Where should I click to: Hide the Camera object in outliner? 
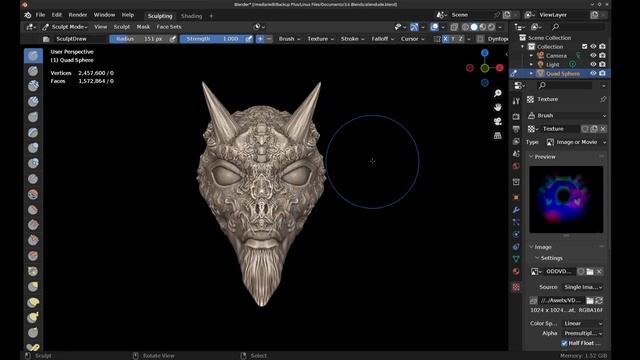[593, 56]
